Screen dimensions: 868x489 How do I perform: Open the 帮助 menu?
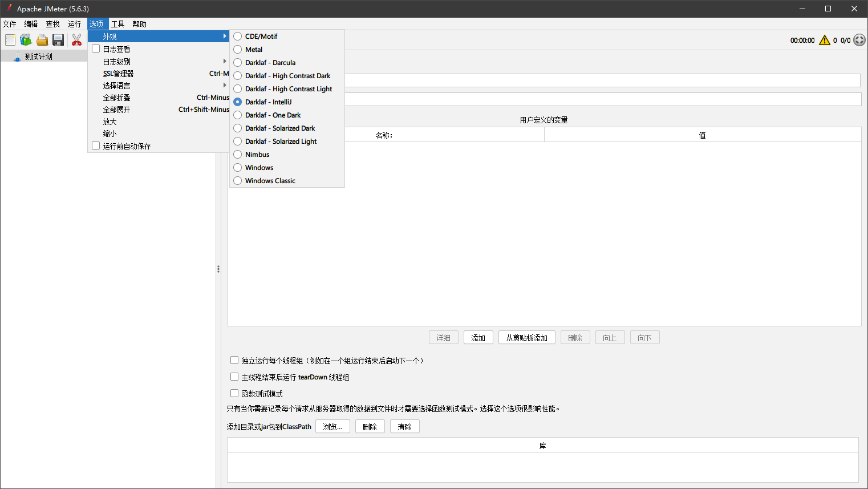point(140,24)
